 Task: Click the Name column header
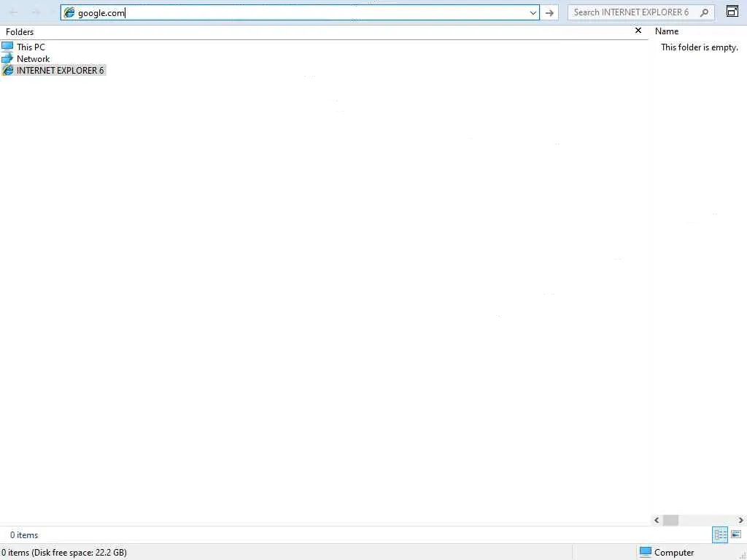(x=667, y=31)
